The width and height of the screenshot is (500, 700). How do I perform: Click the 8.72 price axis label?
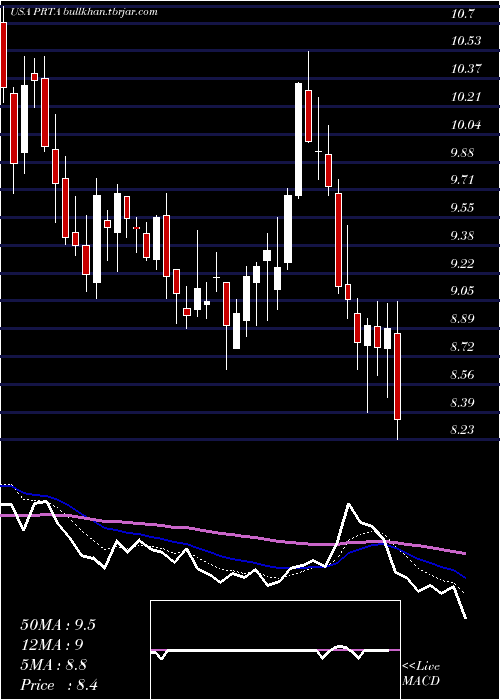click(x=464, y=346)
